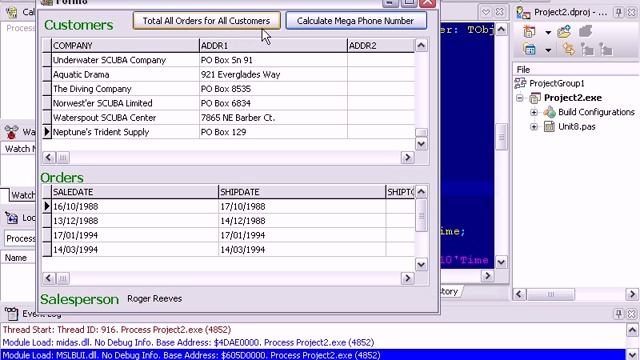Select the 921 Everglades Way cell
The width and height of the screenshot is (640, 360).
click(x=273, y=75)
